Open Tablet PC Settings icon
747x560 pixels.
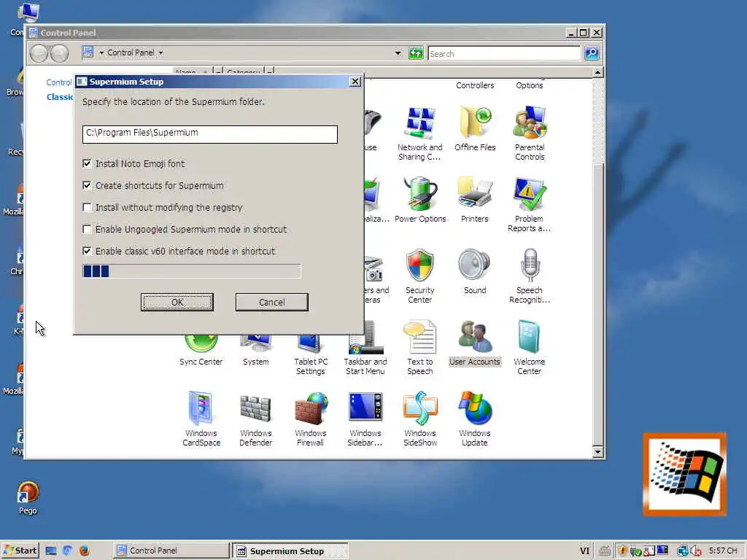click(x=311, y=344)
